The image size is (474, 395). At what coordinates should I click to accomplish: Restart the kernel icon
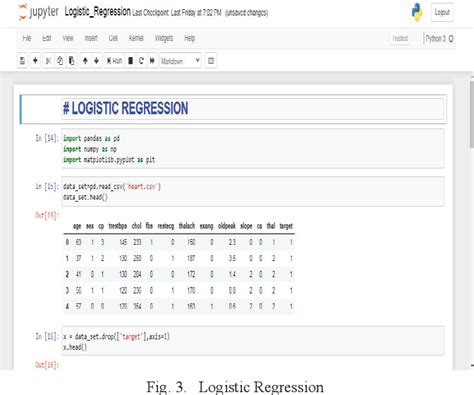[x=141, y=61]
